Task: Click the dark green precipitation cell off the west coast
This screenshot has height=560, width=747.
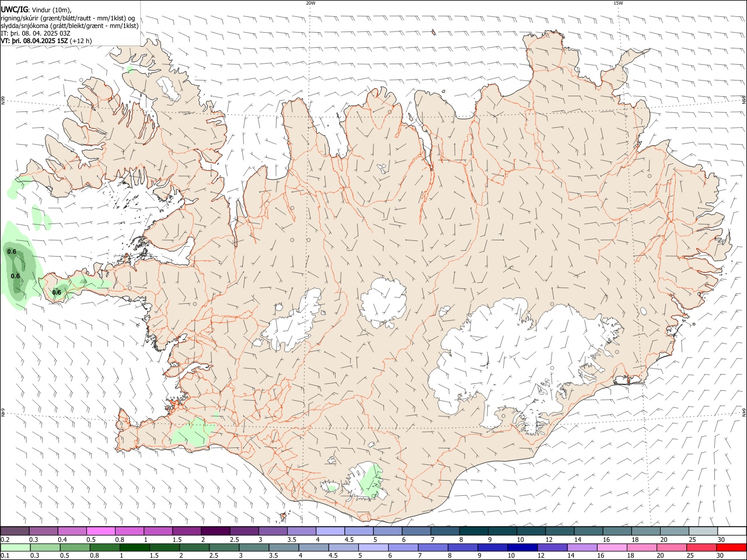Action: [x=16, y=271]
